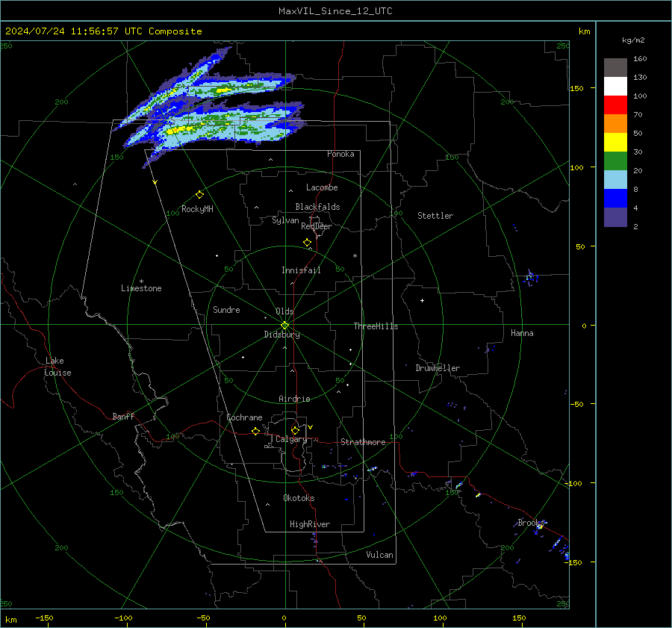Click the orange 50-70 legend swatch
This screenshot has height=628, width=672.
(x=615, y=124)
